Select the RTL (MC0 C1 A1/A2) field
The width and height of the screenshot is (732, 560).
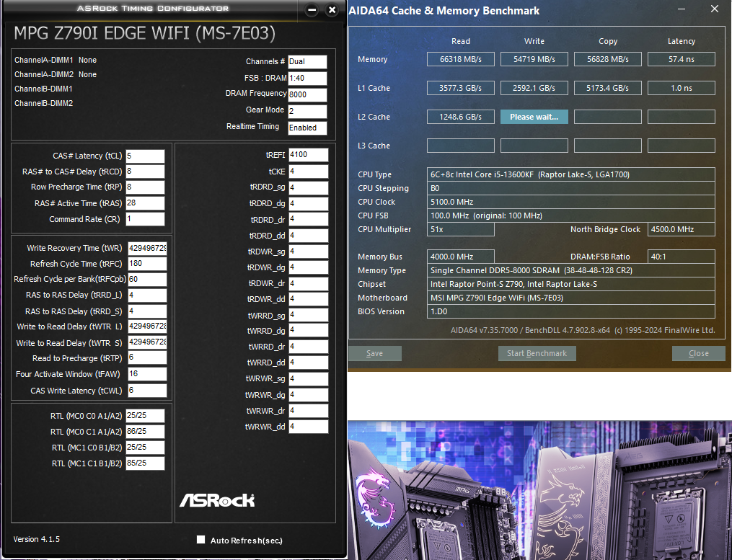145,432
